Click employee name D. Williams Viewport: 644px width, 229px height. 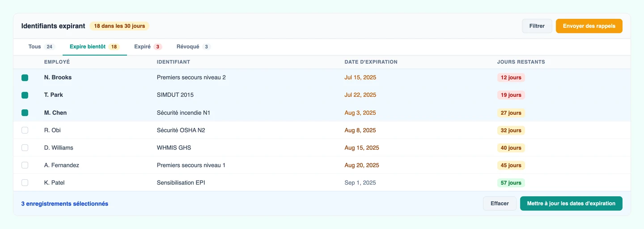[59, 148]
